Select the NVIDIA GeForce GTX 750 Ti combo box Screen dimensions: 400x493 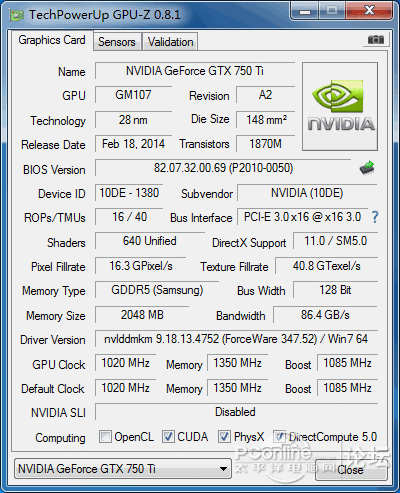coord(123,469)
